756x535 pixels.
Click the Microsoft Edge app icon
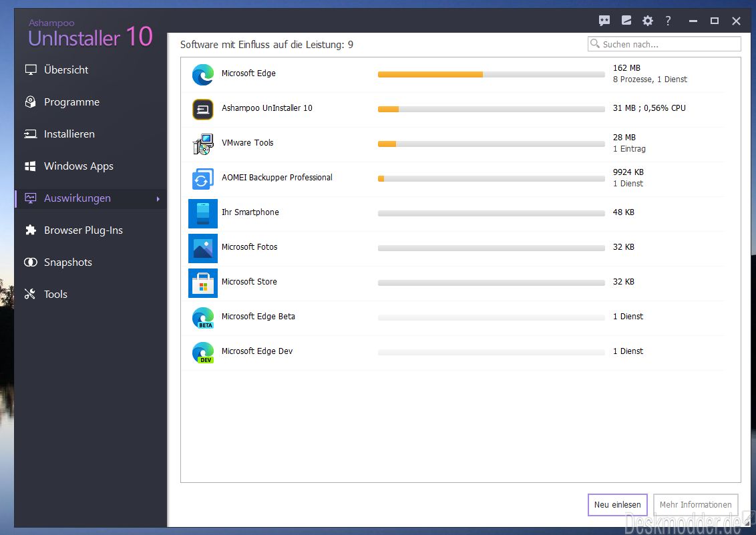coord(203,75)
